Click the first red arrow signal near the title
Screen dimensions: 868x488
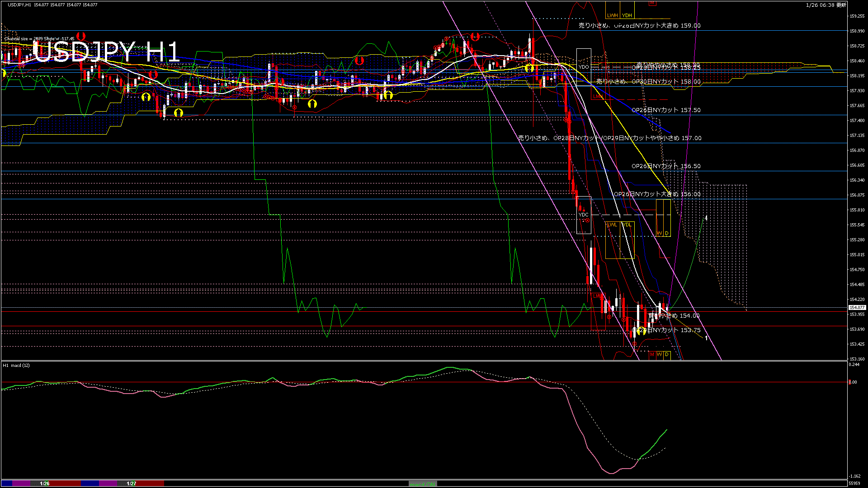point(81,36)
